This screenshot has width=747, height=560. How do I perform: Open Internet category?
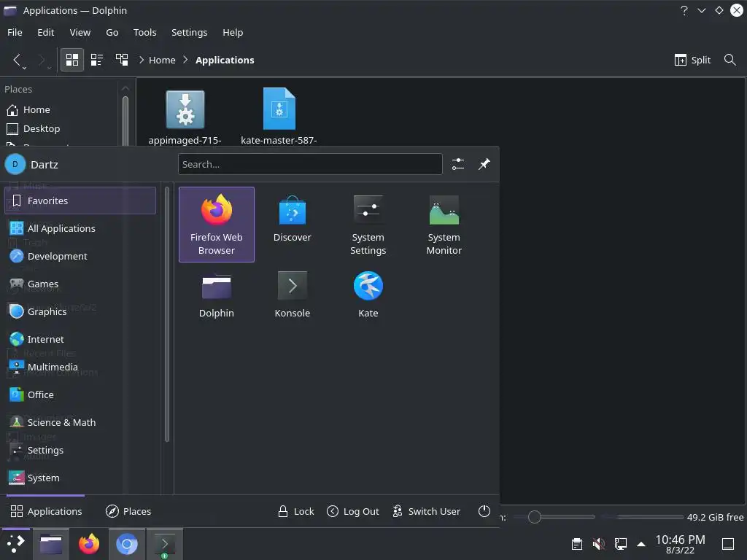pos(80,339)
